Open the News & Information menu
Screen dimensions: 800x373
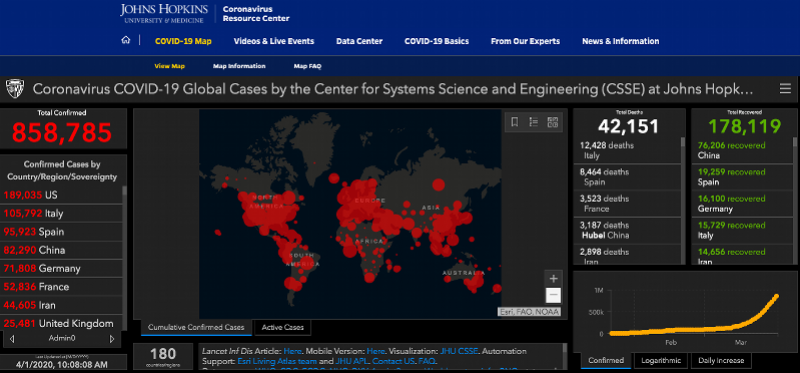click(620, 41)
